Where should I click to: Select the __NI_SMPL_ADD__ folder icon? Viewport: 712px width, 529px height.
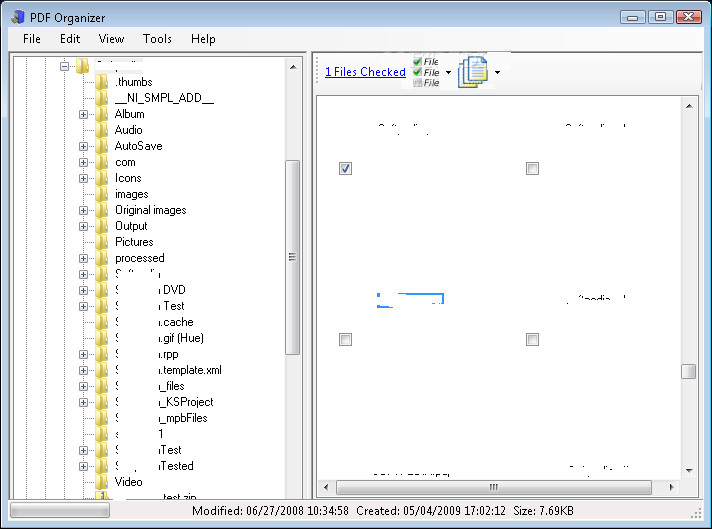click(x=101, y=98)
